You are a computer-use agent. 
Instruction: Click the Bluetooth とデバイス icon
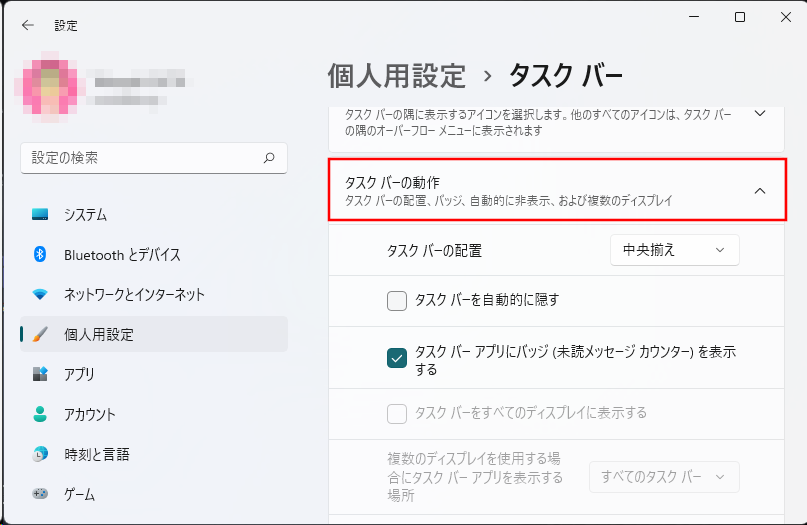(x=40, y=255)
